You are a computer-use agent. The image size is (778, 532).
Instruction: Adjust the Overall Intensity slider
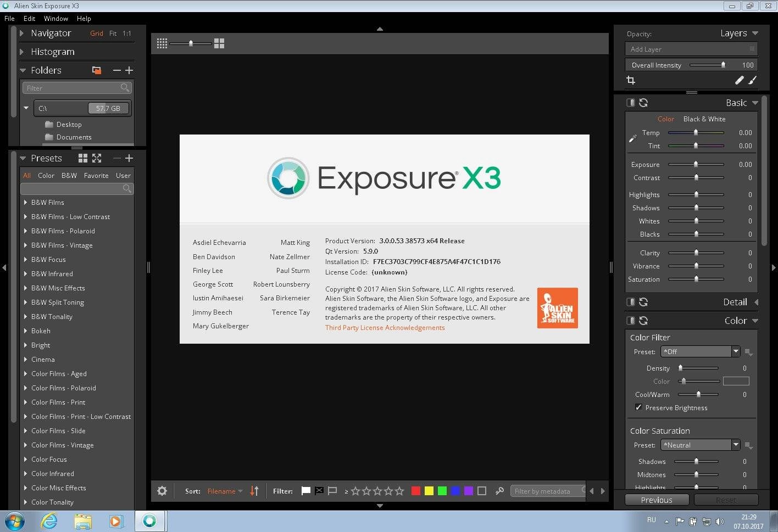pyautogui.click(x=723, y=65)
